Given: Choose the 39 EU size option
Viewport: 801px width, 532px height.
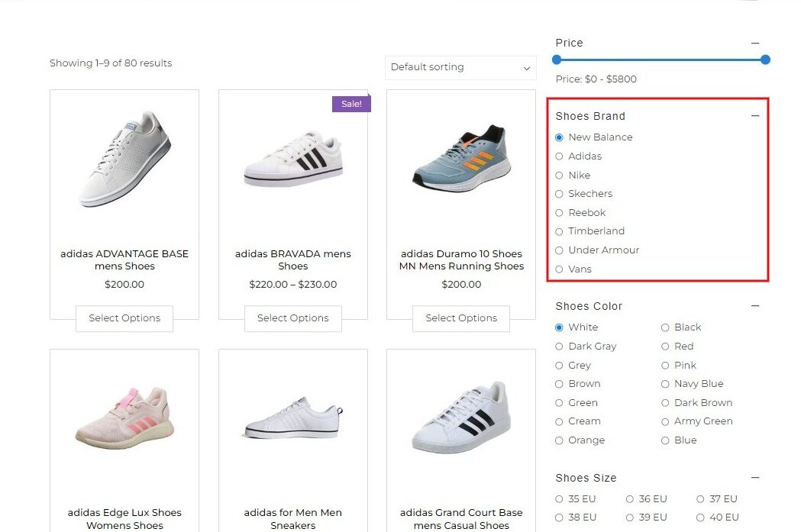Looking at the screenshot, I should 629,517.
